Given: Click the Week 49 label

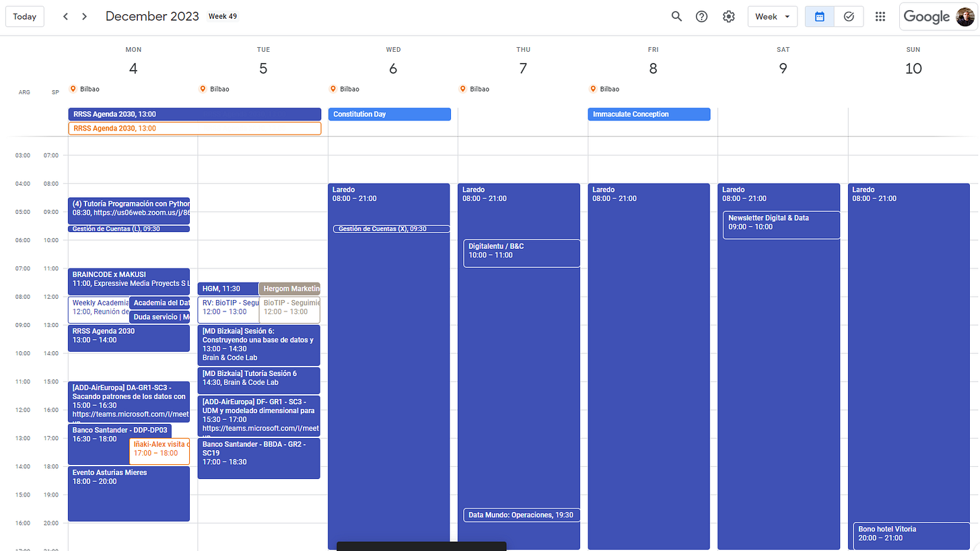Looking at the screenshot, I should 223,17.
